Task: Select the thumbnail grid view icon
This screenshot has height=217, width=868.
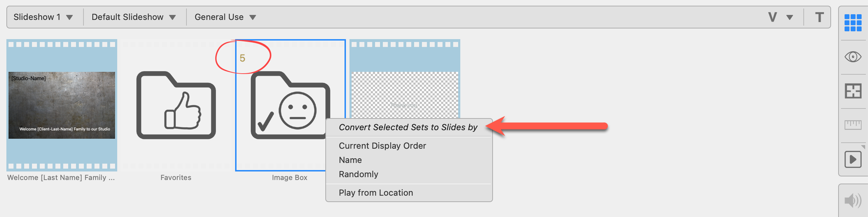Action: pos(853,23)
